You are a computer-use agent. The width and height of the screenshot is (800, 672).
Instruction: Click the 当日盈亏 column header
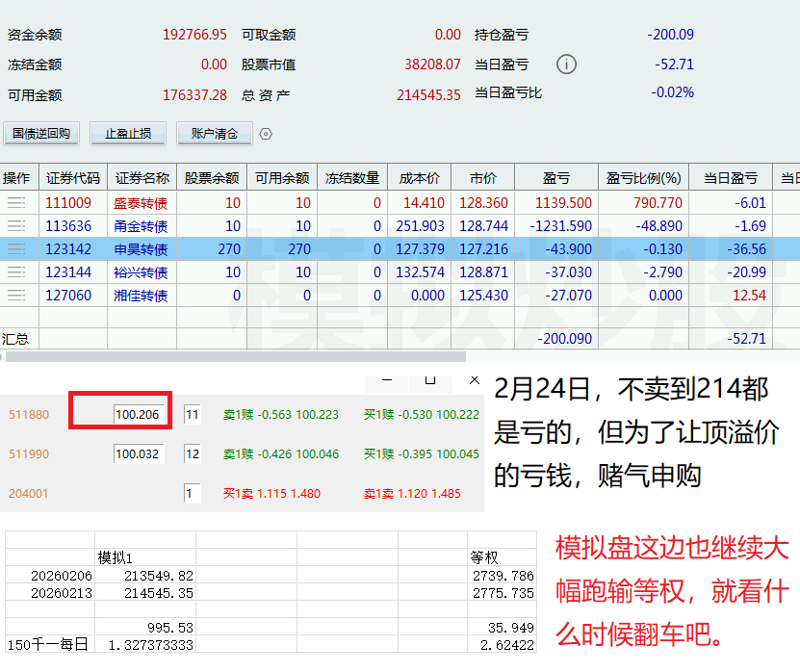pyautogui.click(x=731, y=178)
